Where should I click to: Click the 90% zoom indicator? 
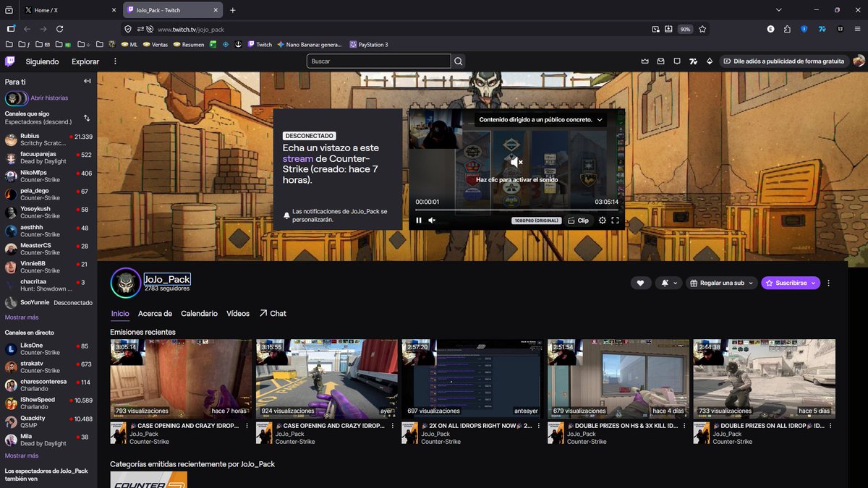coord(685,29)
